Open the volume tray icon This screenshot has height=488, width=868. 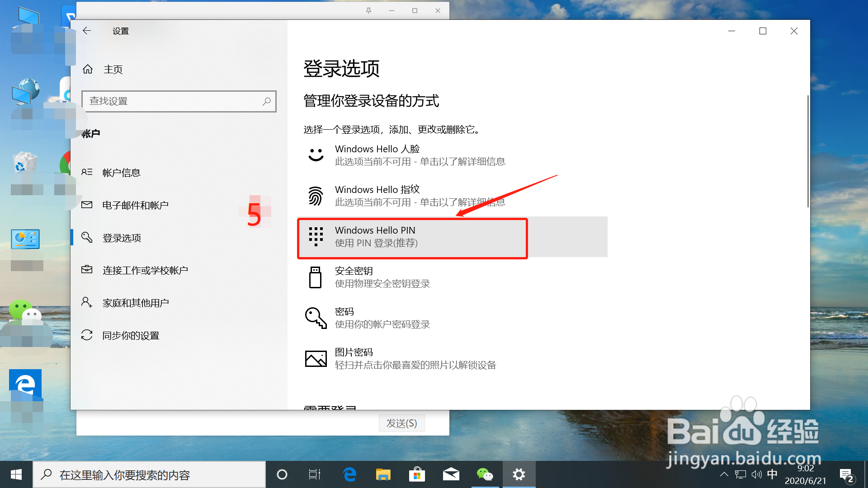pyautogui.click(x=756, y=474)
